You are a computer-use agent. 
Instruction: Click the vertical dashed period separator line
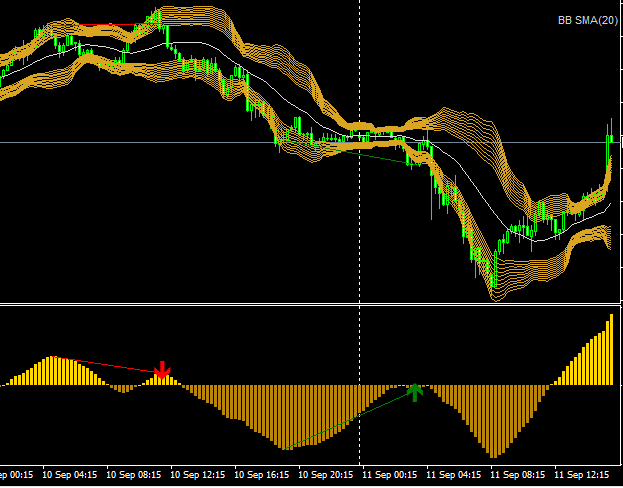tap(359, 250)
